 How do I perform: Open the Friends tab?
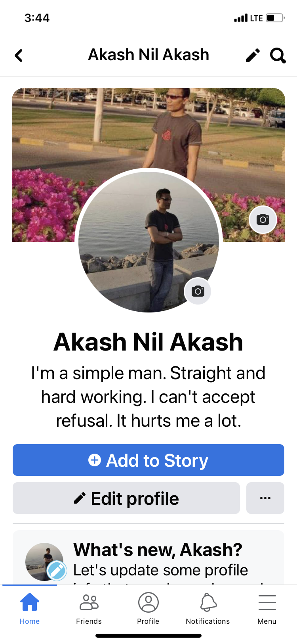point(89,609)
